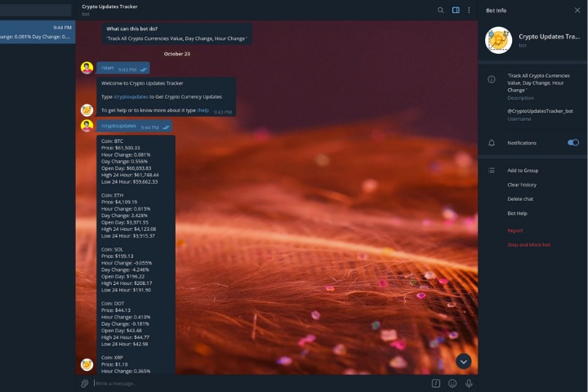Click the 'Coin: DOT' line

[x=113, y=304]
